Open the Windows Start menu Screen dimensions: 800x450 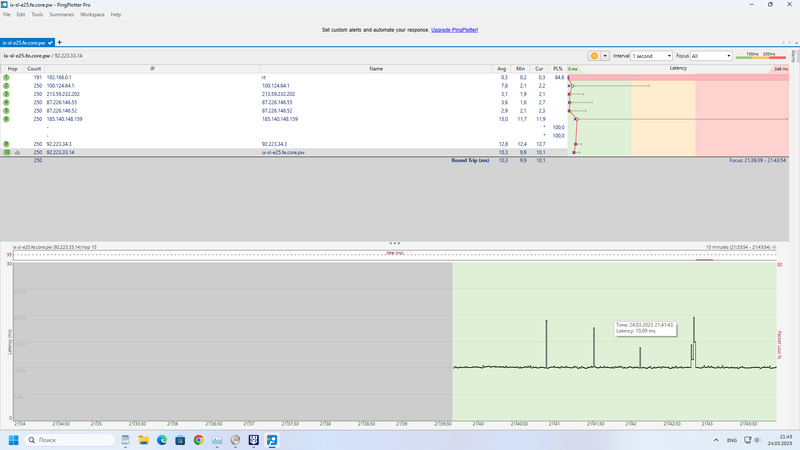coord(14,440)
